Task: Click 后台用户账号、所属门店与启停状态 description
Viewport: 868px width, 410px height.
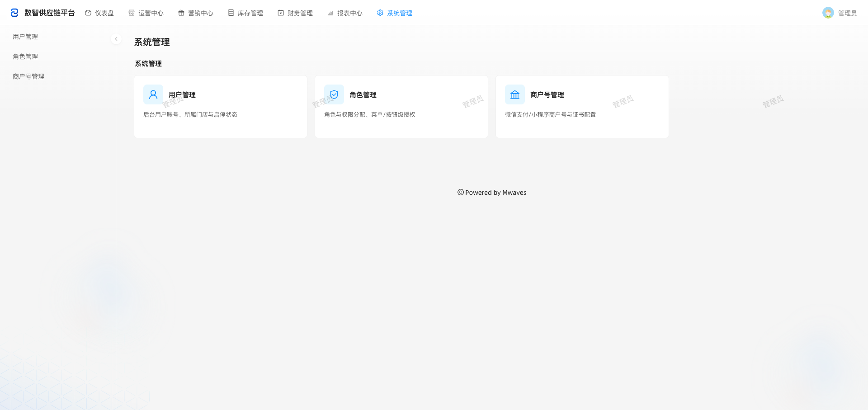Action: [x=190, y=114]
